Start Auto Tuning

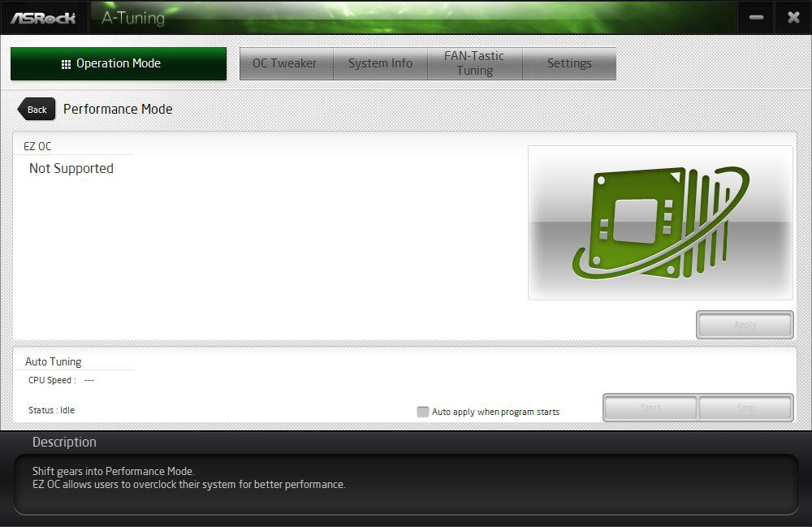[x=650, y=408]
